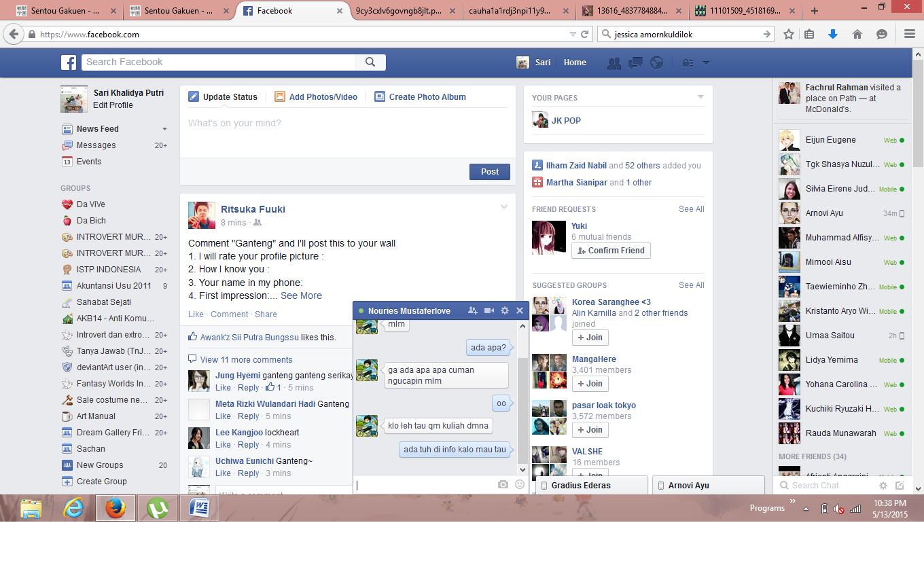Go to the Firefox home page icon
The image size is (924, 561).
[857, 34]
